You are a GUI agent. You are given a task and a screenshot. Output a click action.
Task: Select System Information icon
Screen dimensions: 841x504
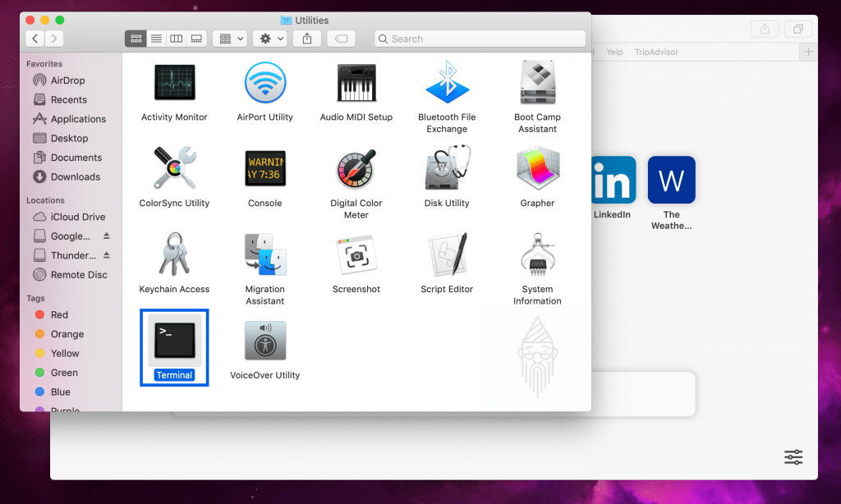(537, 254)
